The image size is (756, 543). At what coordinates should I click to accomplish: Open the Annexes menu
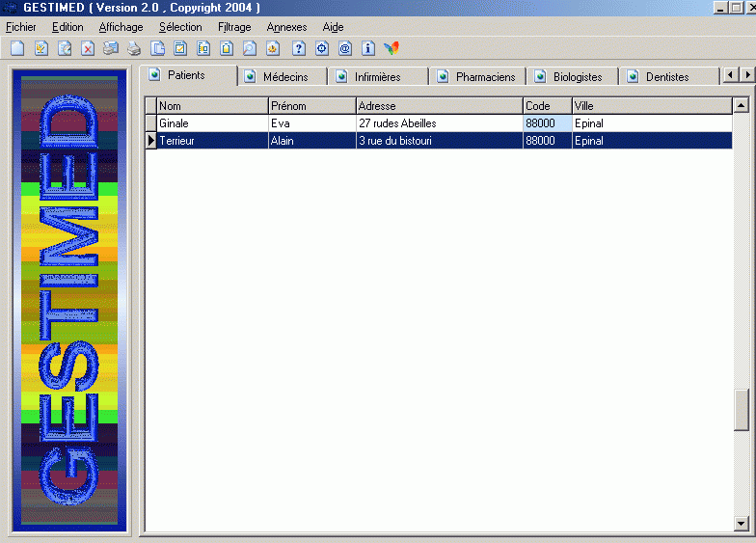[287, 27]
